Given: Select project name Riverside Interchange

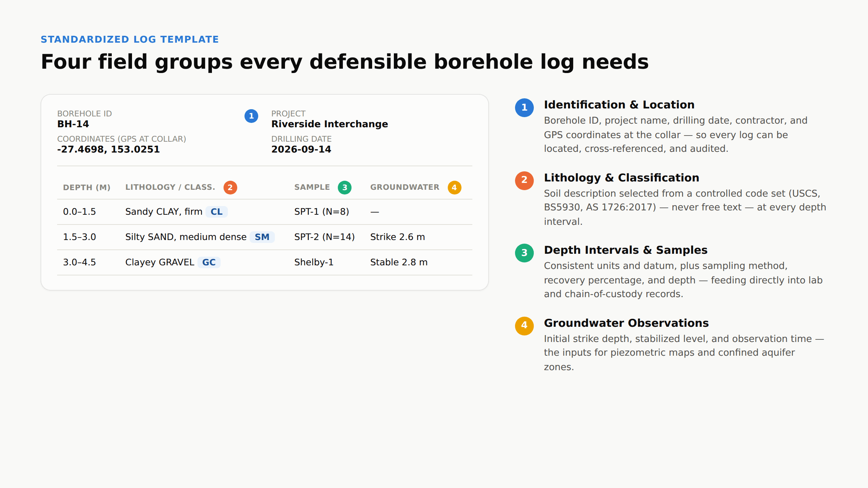Looking at the screenshot, I should [x=330, y=124].
